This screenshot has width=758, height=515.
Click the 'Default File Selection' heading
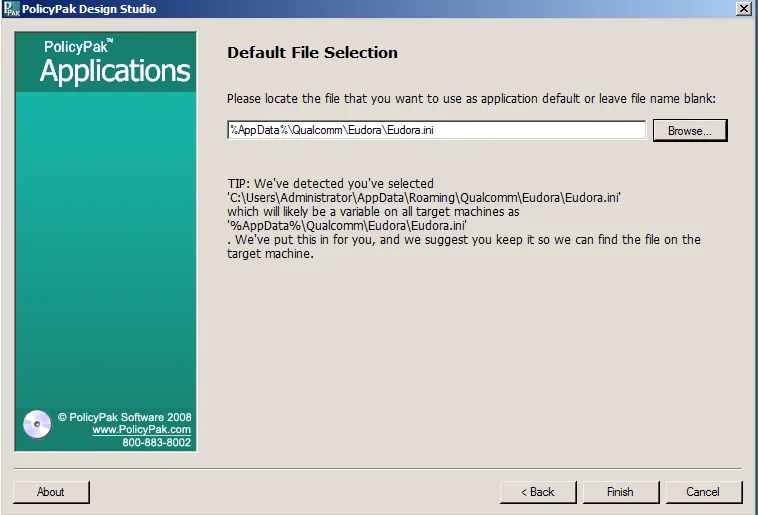pyautogui.click(x=312, y=53)
